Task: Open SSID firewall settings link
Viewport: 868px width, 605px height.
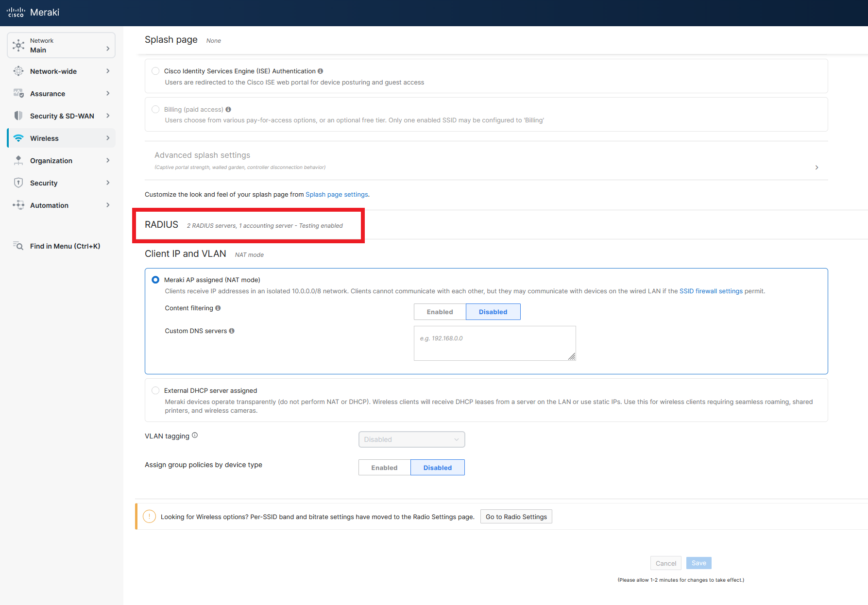Action: click(x=711, y=291)
